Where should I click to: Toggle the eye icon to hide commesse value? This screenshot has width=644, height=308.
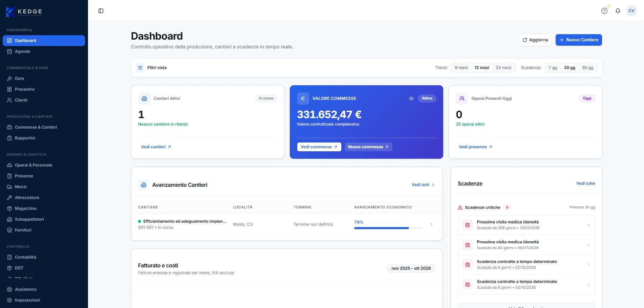[411, 98]
